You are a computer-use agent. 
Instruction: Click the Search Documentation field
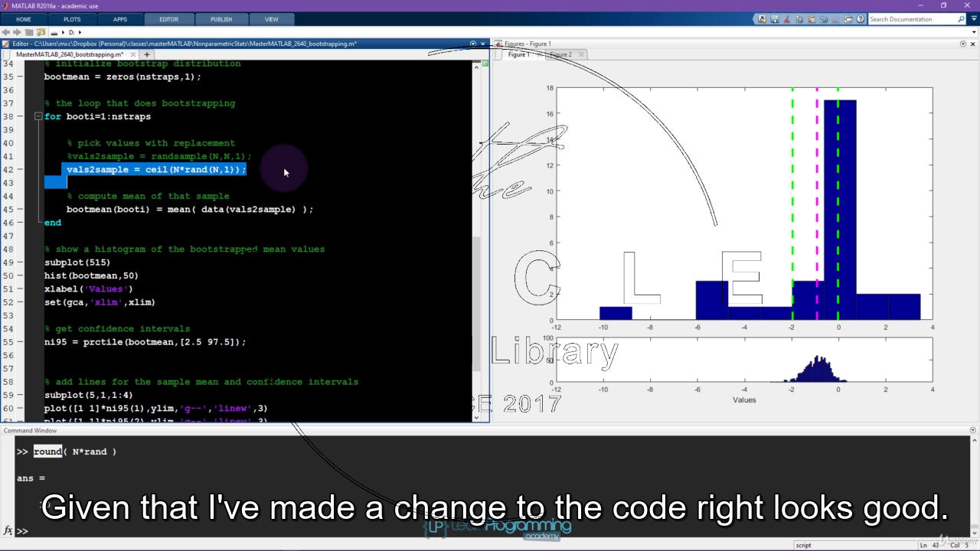911,19
